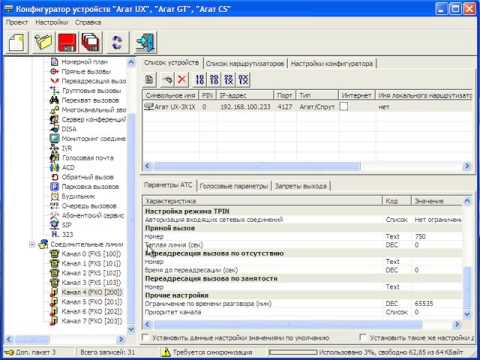The image size is (480, 360).
Task: Exit the configurator with the door icon
Action: point(146,43)
